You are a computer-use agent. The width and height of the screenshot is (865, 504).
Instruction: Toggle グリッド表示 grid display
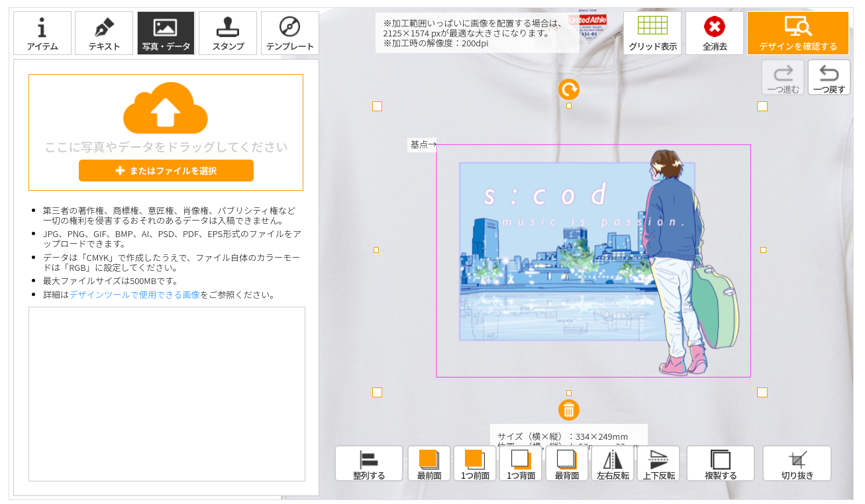point(652,33)
